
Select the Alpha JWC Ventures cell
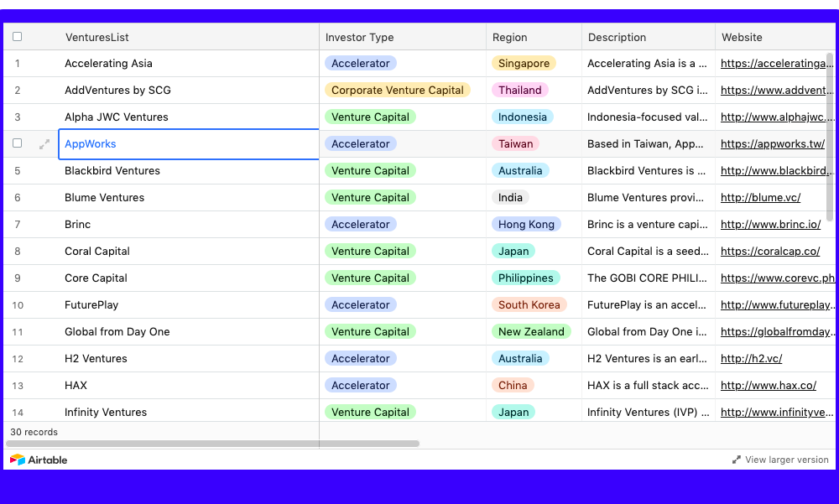[x=188, y=117]
